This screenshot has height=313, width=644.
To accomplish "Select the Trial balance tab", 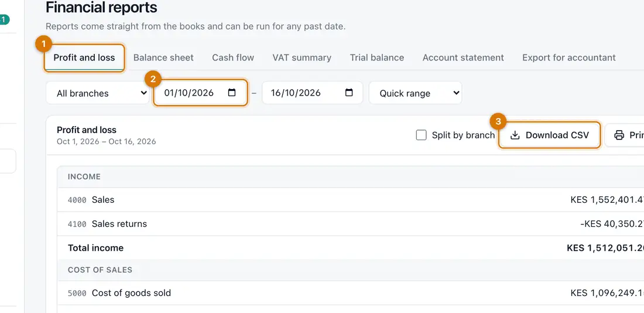I will 377,57.
